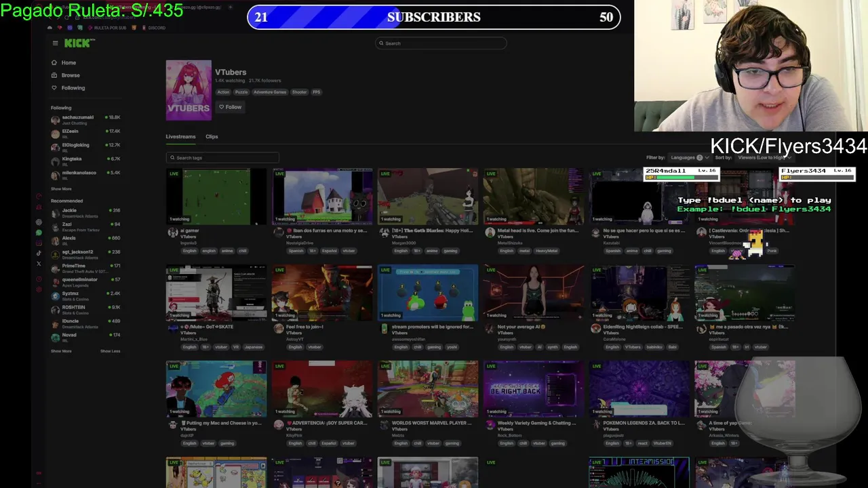Image resolution: width=868 pixels, height=488 pixels.
Task: Collapse Recommended list with Show Less
Action: click(110, 351)
